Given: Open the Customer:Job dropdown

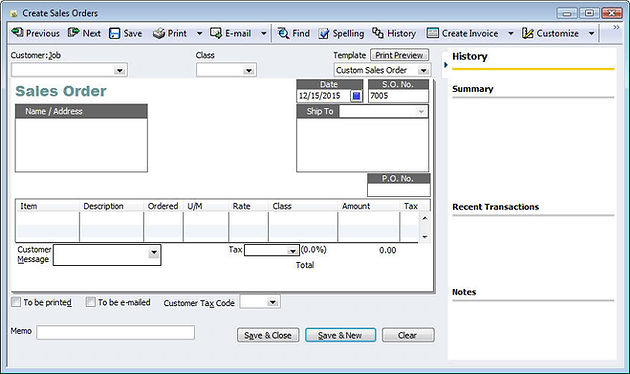Looking at the screenshot, I should 119,70.
